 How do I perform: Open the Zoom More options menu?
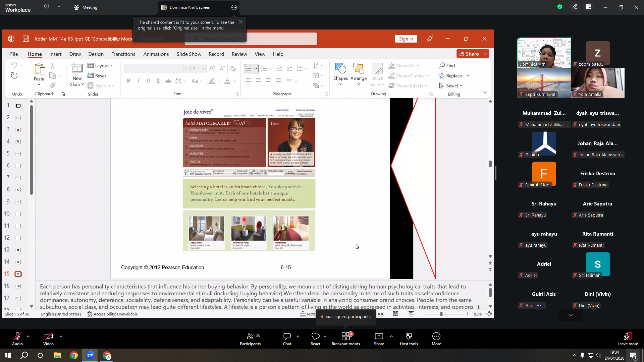[436, 339]
